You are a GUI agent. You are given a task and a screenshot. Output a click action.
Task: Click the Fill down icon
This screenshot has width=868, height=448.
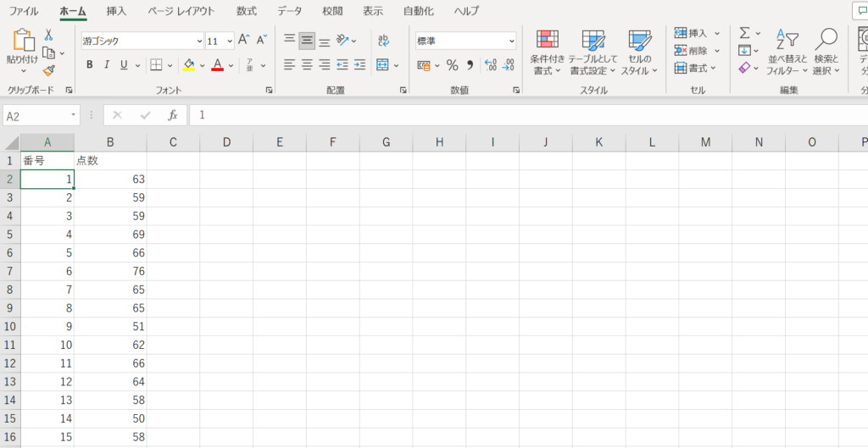[745, 50]
